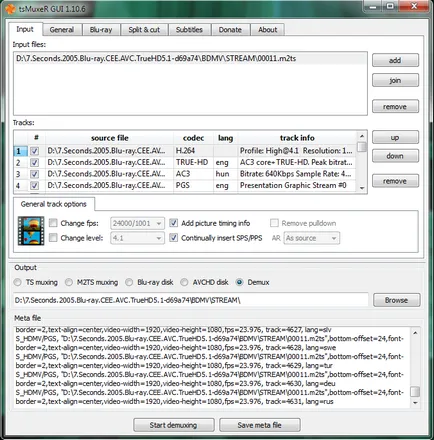The image size is (434, 440).
Task: Select the Demux output option
Action: (x=239, y=282)
